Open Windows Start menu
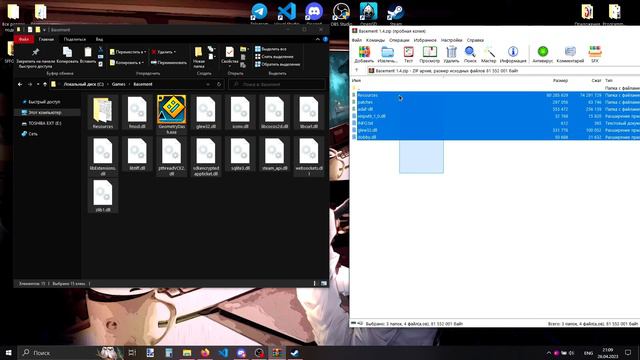The image size is (640, 360). coord(9,352)
